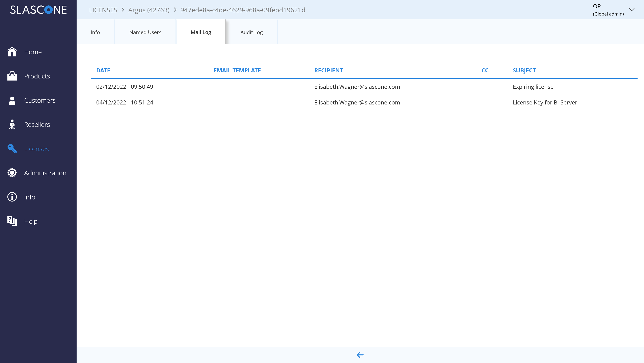This screenshot has height=363, width=644.
Task: Click the Resellers icon in sidebar
Action: coord(12,124)
